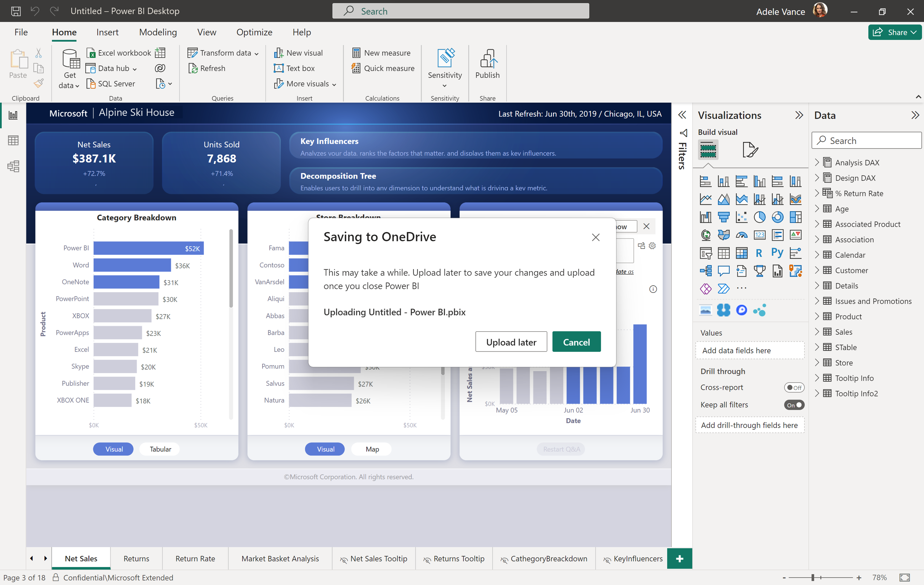Switch to the Returns page tab
Screen dimensions: 924x585
(x=136, y=559)
